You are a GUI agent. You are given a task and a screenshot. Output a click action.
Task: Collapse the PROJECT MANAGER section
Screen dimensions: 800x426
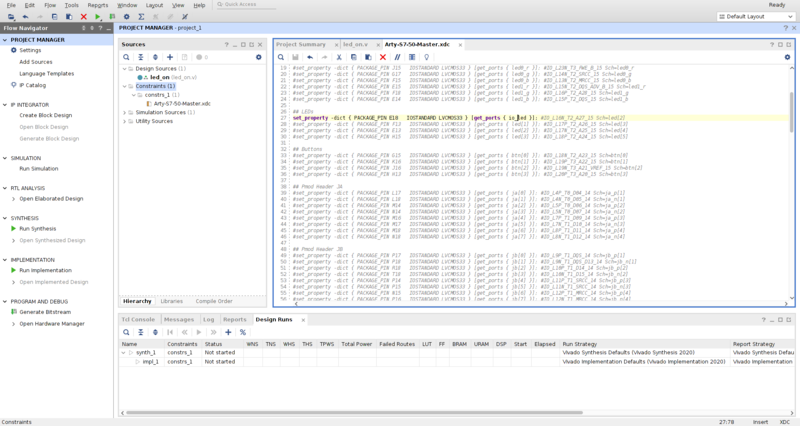coord(5,40)
